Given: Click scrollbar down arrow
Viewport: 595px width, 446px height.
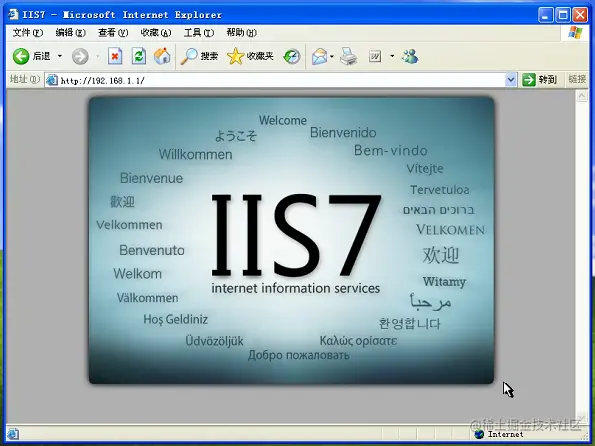Looking at the screenshot, I should (x=581, y=418).
